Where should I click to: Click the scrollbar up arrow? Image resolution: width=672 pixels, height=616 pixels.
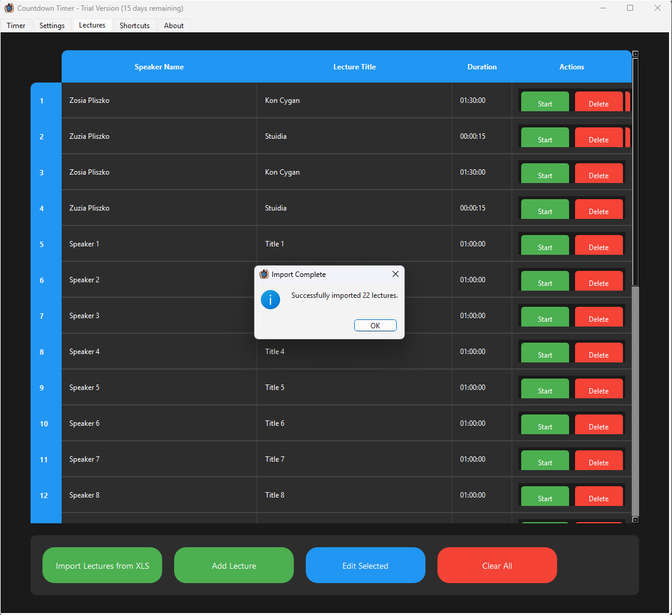tap(635, 53)
